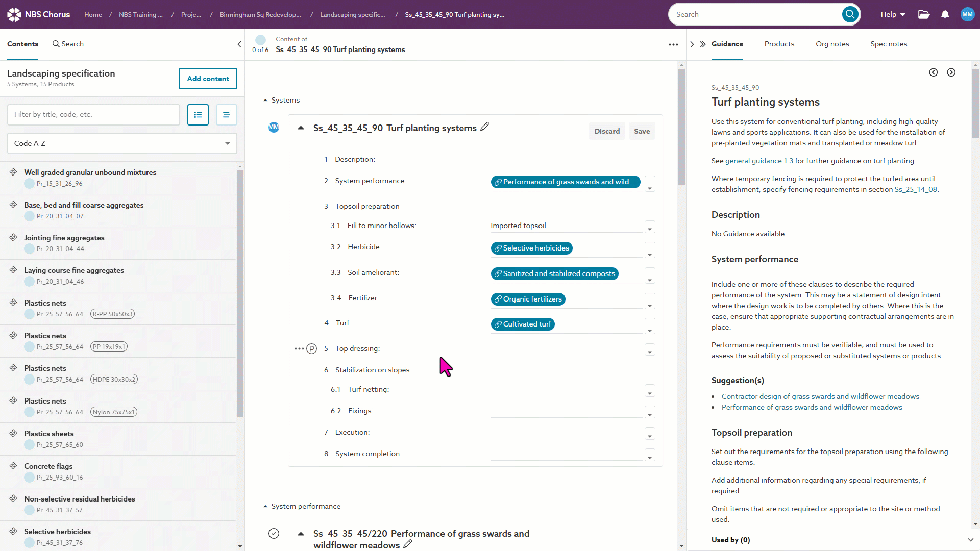Open three-dot menu in content header
The width and height of the screenshot is (980, 551).
(673, 44)
